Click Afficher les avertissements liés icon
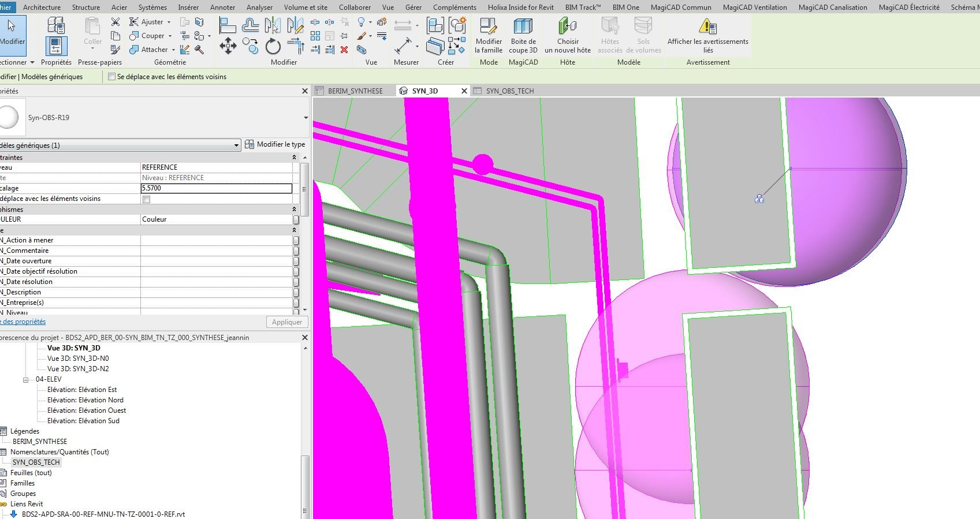 (x=707, y=27)
